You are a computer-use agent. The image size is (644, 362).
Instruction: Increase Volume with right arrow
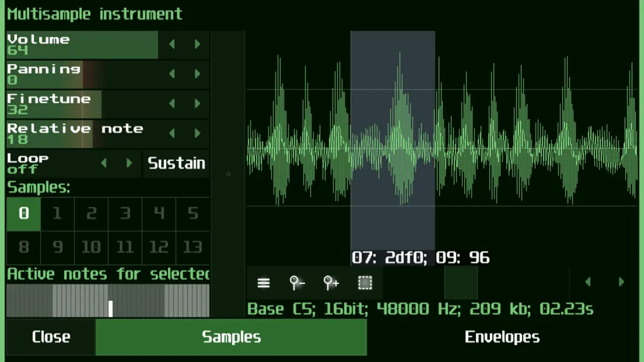coord(197,45)
